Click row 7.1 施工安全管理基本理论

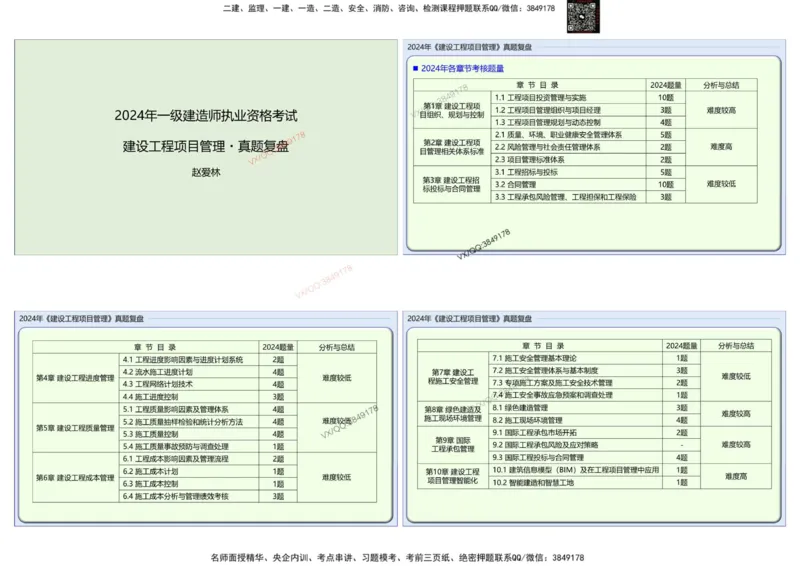click(576, 358)
